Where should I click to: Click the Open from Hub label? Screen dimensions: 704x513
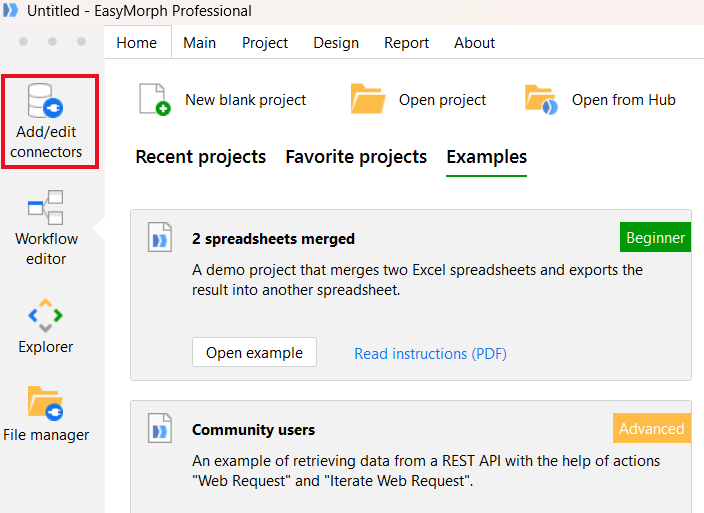click(x=624, y=100)
